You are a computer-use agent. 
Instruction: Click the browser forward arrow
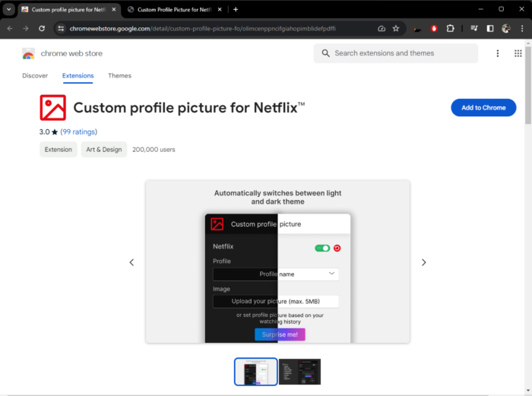pyautogui.click(x=26, y=29)
